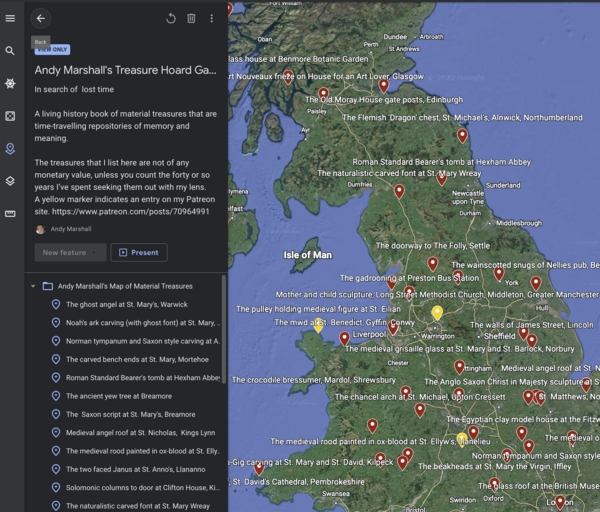Select Roman Standard Bearer's tomb list item
600x512 pixels.
tap(143, 378)
